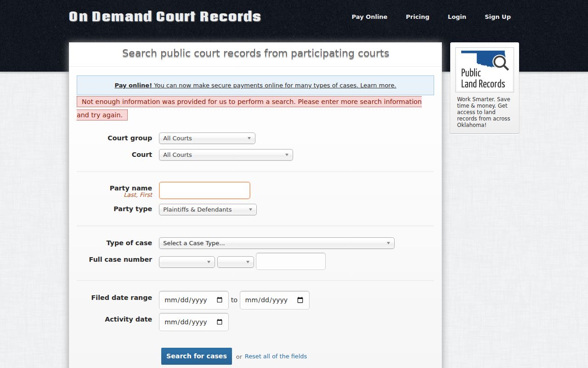Screen dimensions: 588x368
Task: Open the Login page
Action: click(x=457, y=17)
